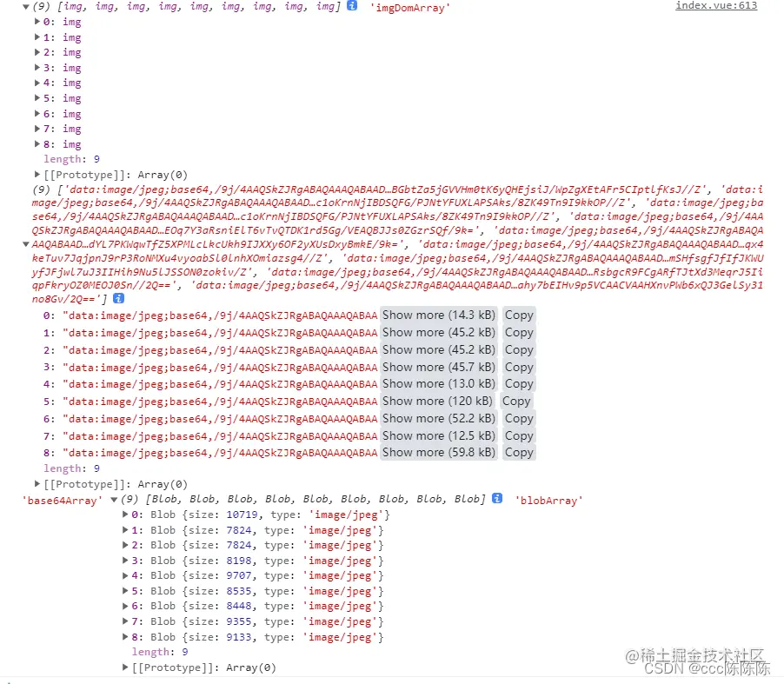Click Show more (14.3 kB) for item 0
The image size is (784, 684).
438,315
